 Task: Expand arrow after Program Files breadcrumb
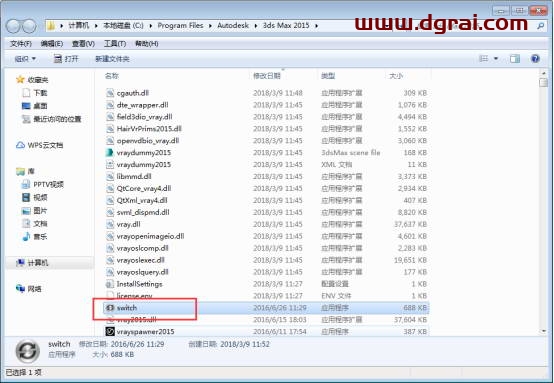pos(210,26)
